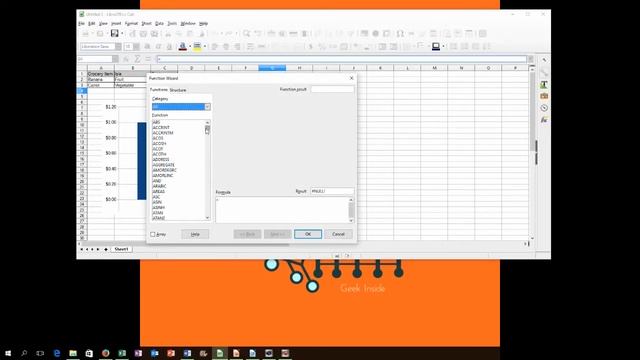This screenshot has height=360, width=640.
Task: Click the Align Left icon
Action: coord(215,47)
